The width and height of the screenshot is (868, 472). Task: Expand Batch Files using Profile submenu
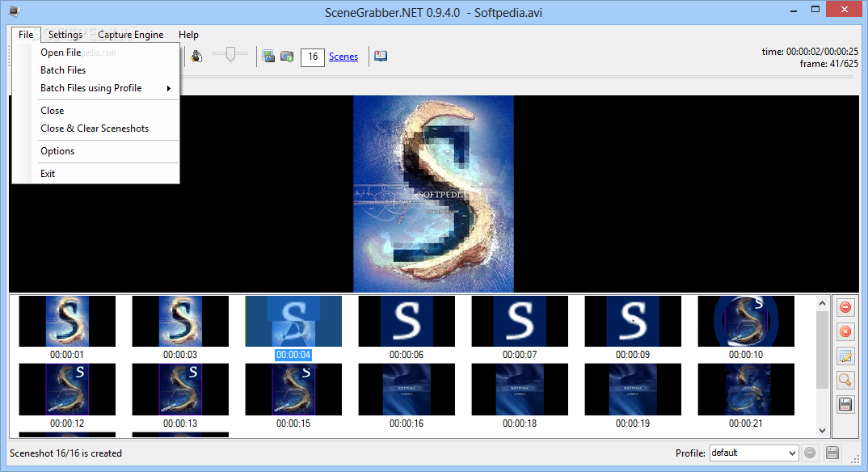[96, 88]
